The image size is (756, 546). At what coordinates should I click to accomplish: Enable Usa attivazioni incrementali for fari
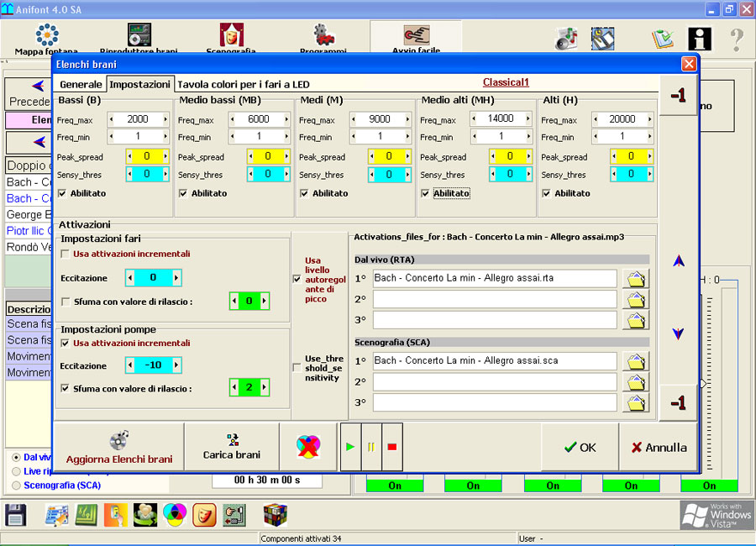[65, 254]
